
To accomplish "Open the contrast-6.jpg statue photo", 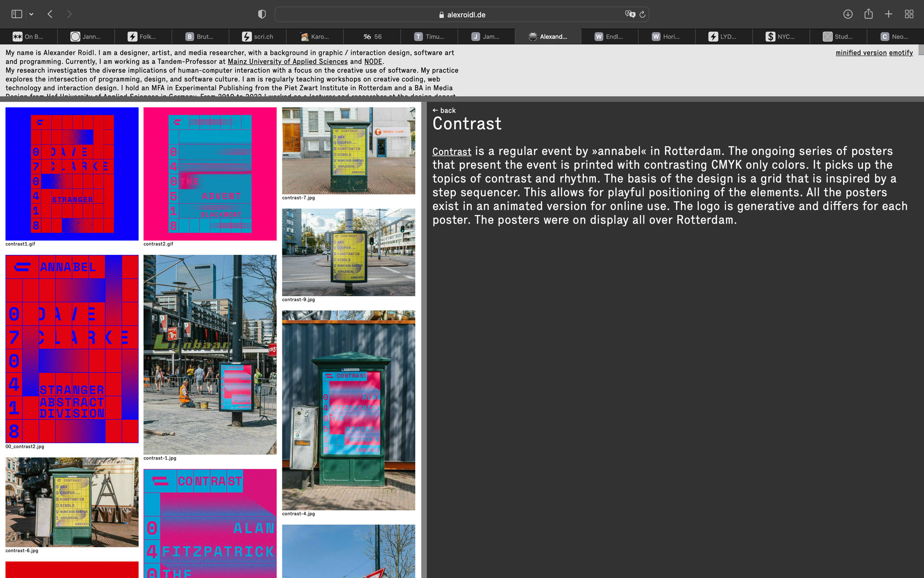I will pos(72,502).
